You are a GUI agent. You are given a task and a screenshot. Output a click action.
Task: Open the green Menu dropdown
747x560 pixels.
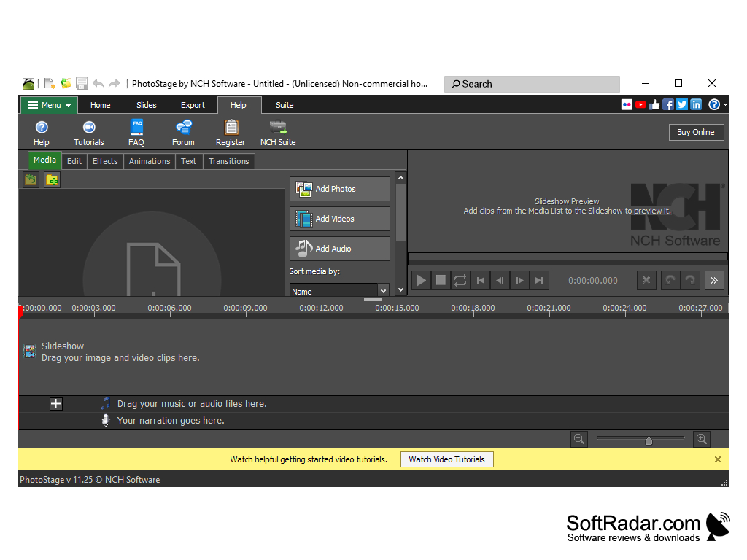click(x=49, y=105)
